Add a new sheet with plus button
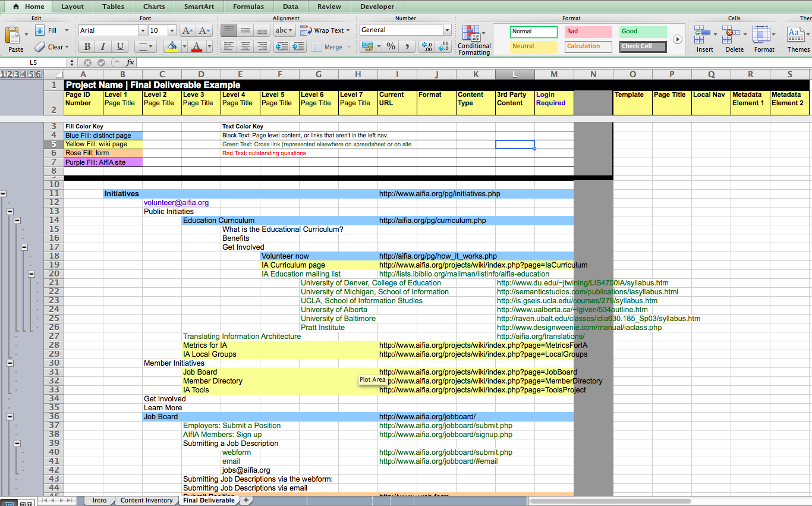Viewport: 812px width, 506px height. (x=246, y=501)
